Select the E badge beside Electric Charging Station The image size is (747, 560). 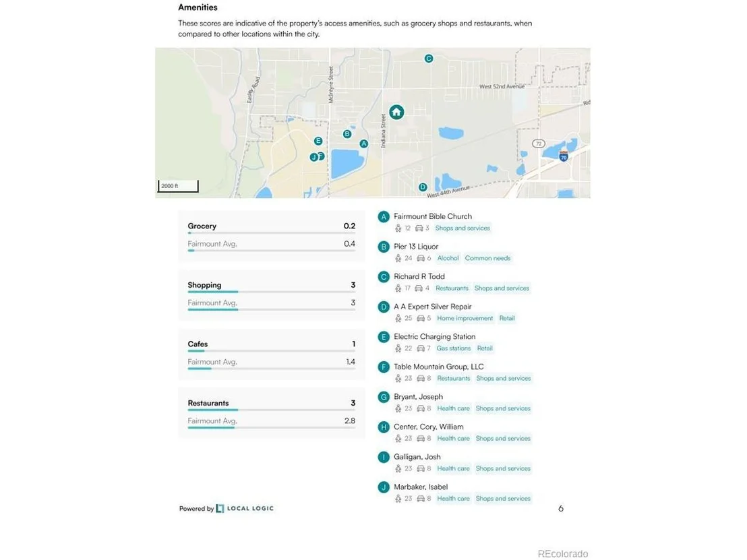384,337
